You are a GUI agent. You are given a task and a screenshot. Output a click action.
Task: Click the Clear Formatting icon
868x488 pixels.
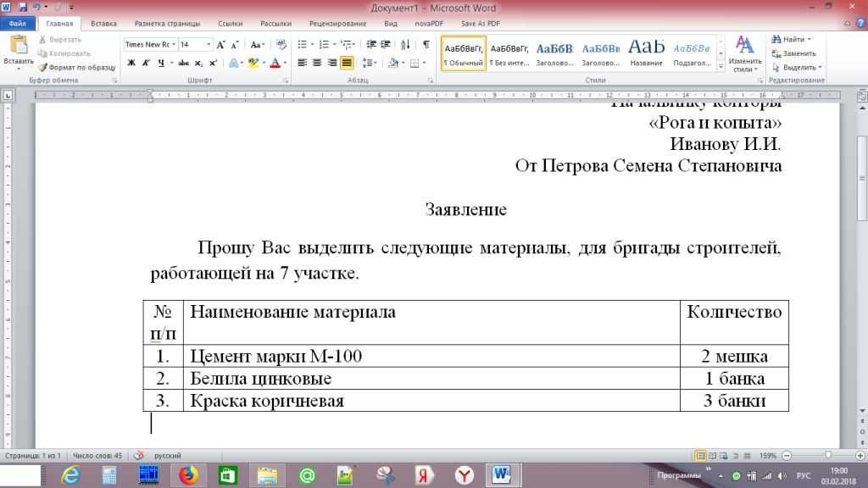281,45
